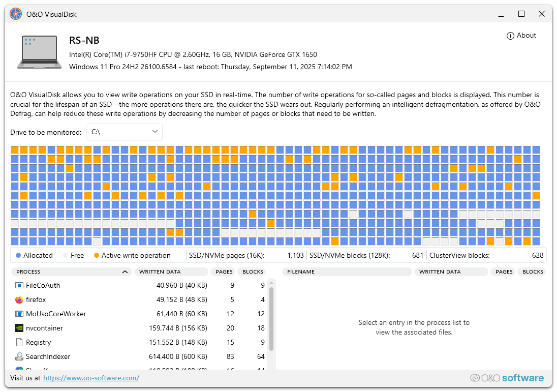Click the O&O VisualDisk title bar logo
Viewport: 557px width, 392px height.
click(x=16, y=14)
